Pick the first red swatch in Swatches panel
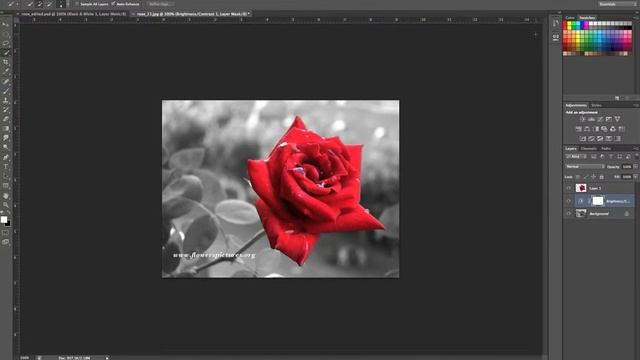Screen dimensions: 640x360 pos(565,24)
